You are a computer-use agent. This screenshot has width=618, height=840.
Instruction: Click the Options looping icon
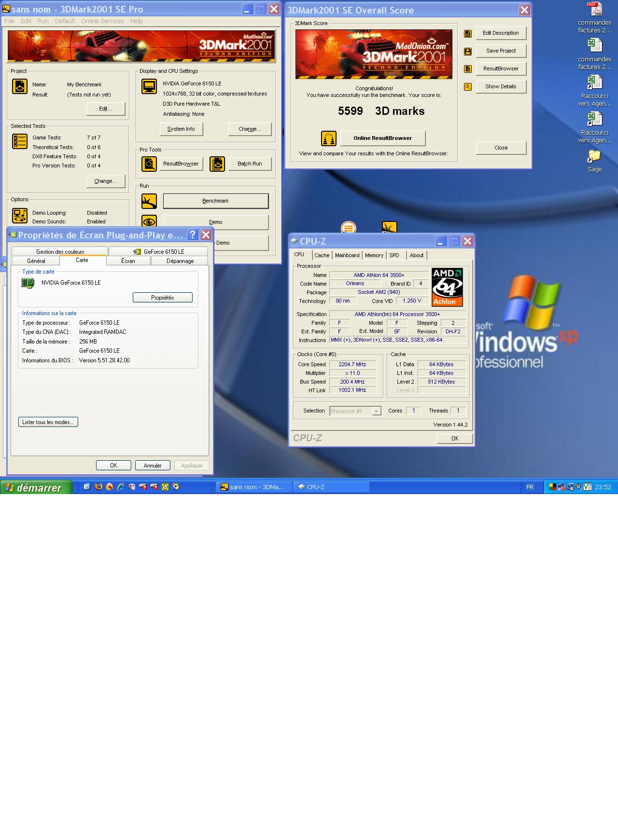[20, 215]
